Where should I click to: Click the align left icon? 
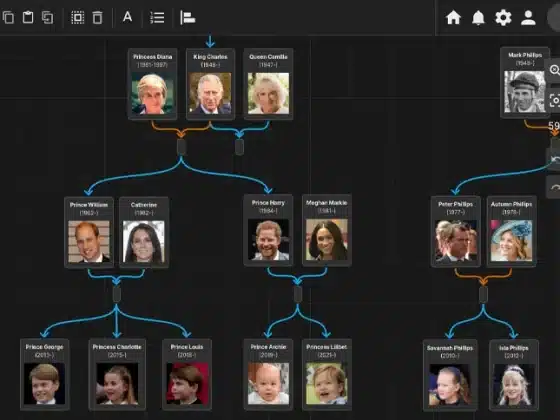click(188, 17)
